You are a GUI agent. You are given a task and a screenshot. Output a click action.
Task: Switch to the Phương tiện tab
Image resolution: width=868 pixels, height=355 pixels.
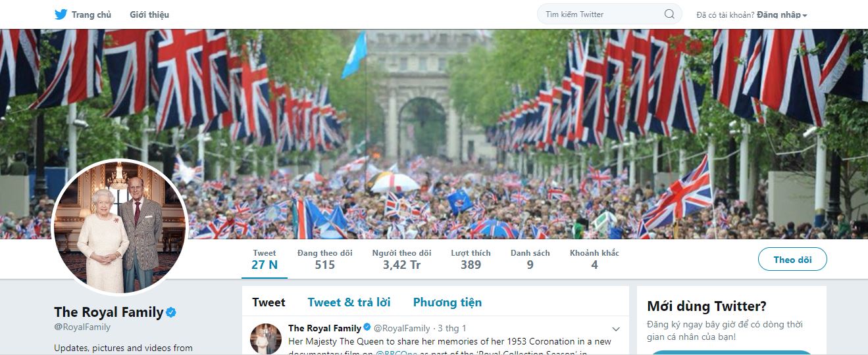(447, 302)
